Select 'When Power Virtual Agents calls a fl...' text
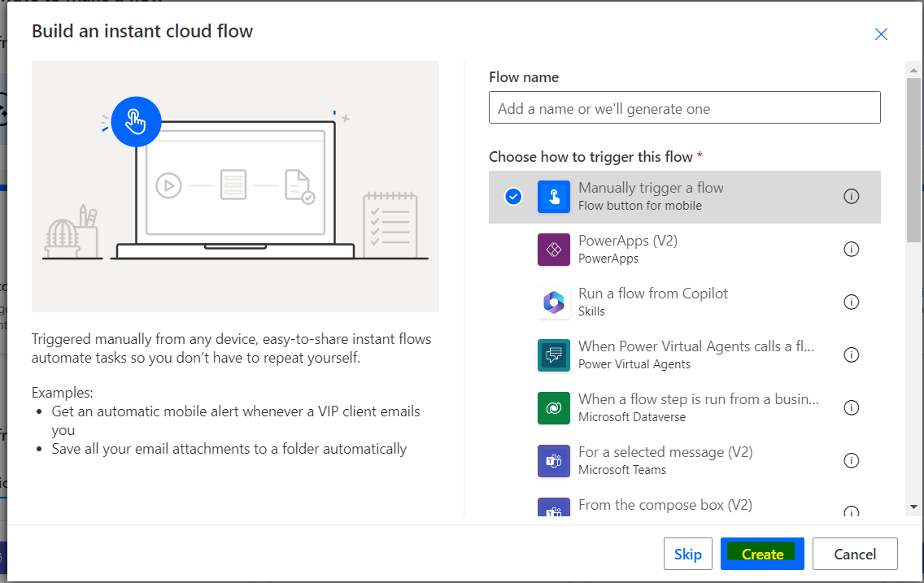Viewport: 924px width, 583px height. pyautogui.click(x=696, y=346)
